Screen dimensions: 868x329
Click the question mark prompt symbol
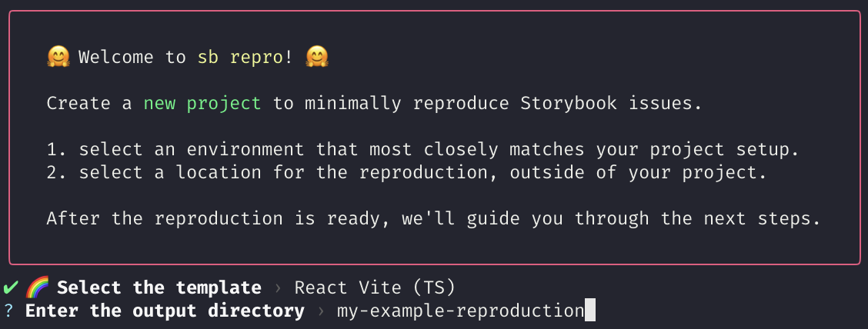point(8,311)
